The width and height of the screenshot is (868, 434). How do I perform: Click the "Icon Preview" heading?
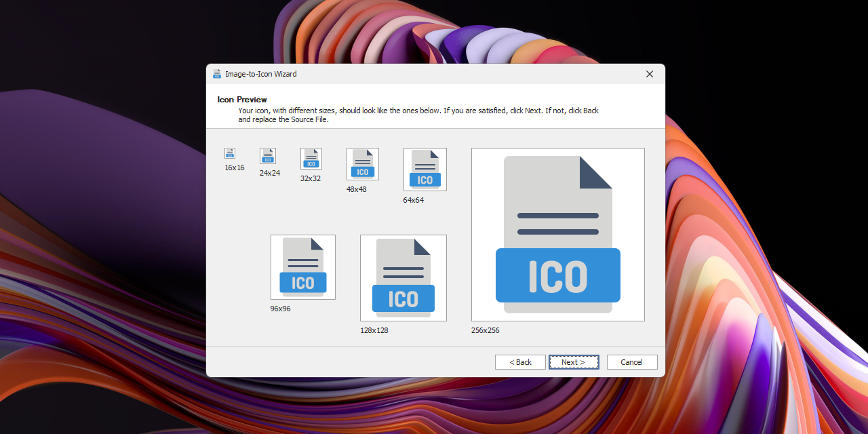[242, 100]
